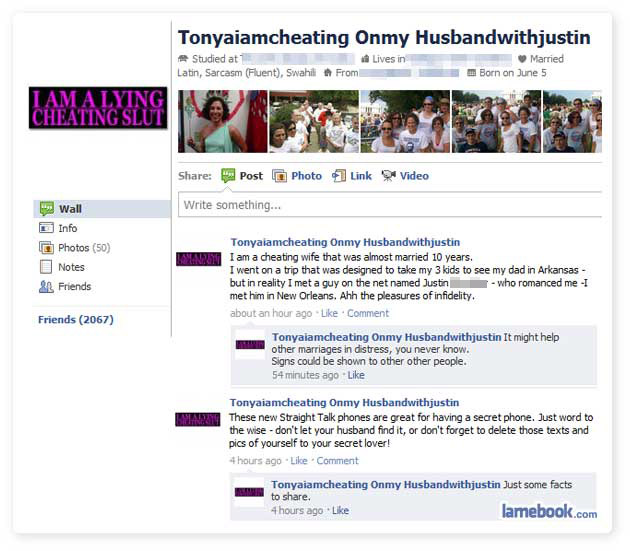Open the large profile picture banner

tap(98, 108)
